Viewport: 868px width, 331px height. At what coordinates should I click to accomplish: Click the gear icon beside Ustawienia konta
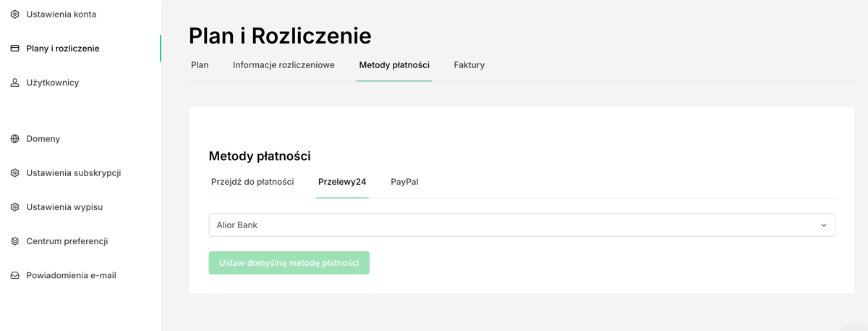14,14
